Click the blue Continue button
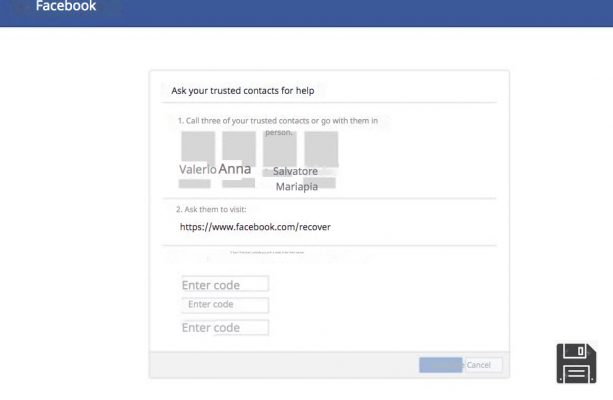This screenshot has width=613, height=400. pyautogui.click(x=441, y=365)
